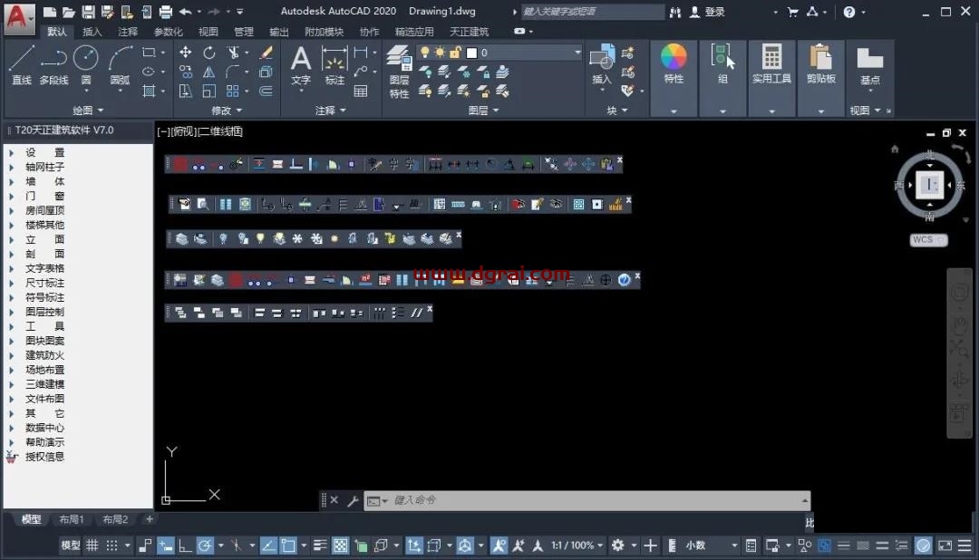The height and width of the screenshot is (560, 979).
Task: Click the command line input field
Action: 589,500
